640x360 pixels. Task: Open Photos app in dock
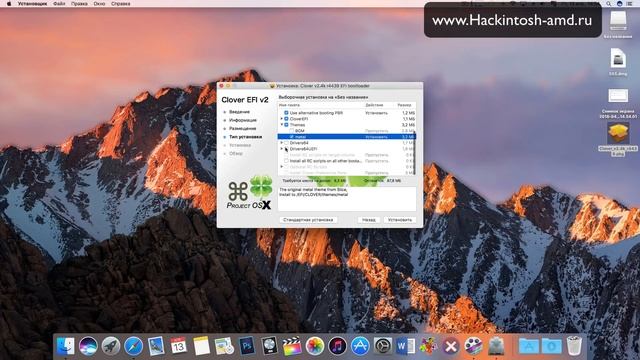(315, 346)
